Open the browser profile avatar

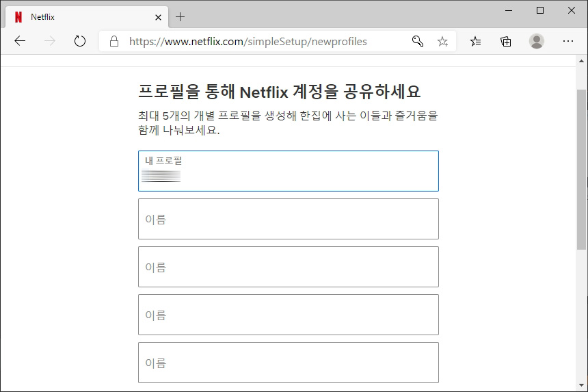(537, 41)
